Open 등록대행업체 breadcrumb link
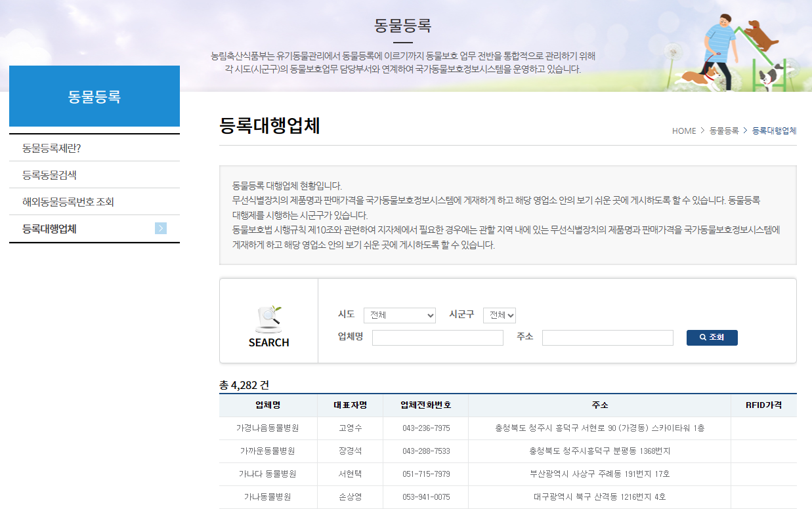812x509 pixels. point(774,131)
